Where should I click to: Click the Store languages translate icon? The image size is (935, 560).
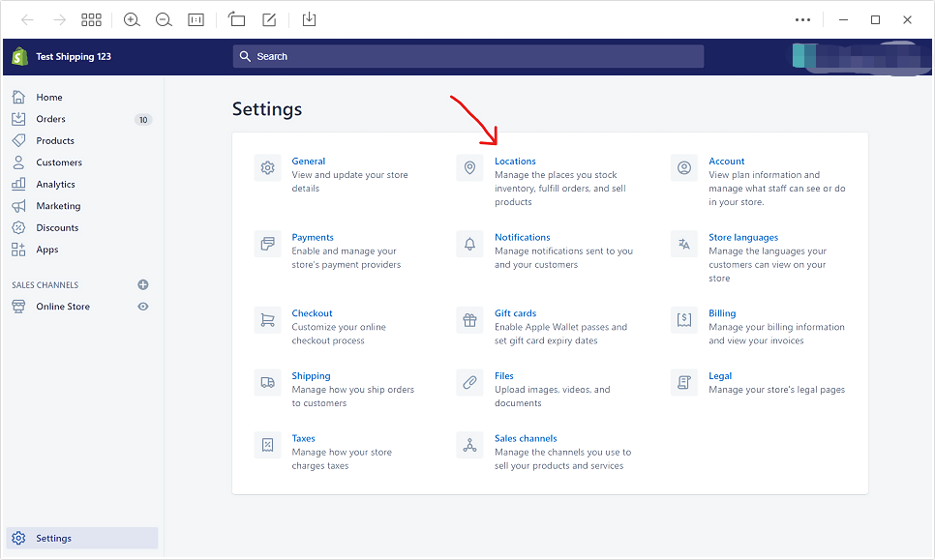[684, 245]
